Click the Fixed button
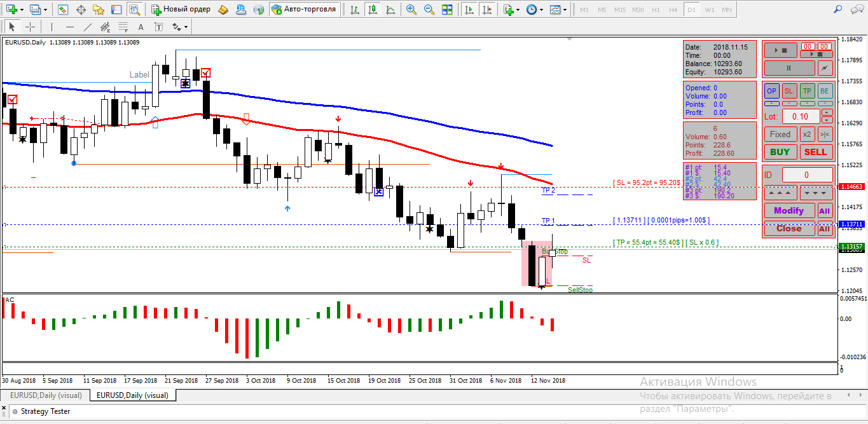868x424 pixels. [x=780, y=134]
